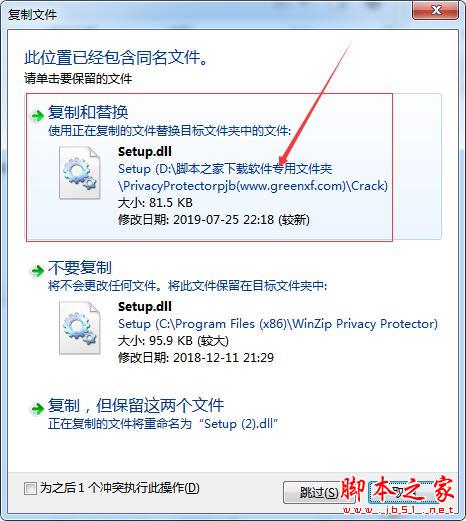466x521 pixels.
Task: Click the "Setup (2).dll" rename description
Action: 163,424
